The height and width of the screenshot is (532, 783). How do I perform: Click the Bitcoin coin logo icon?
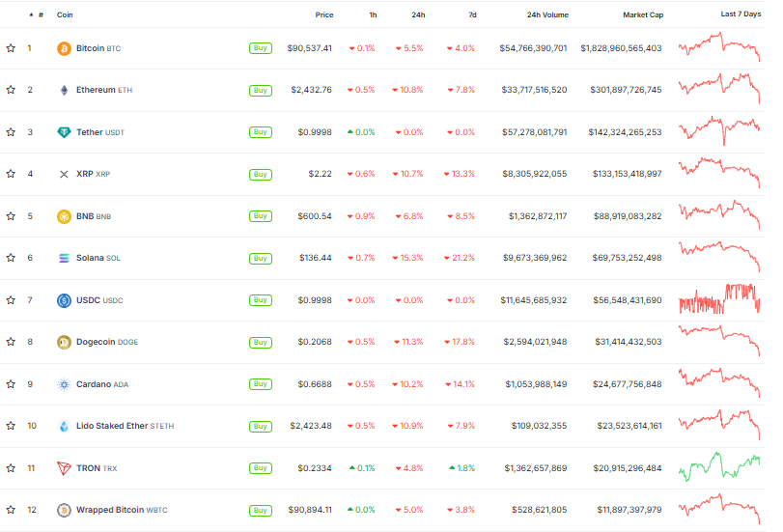[65, 48]
